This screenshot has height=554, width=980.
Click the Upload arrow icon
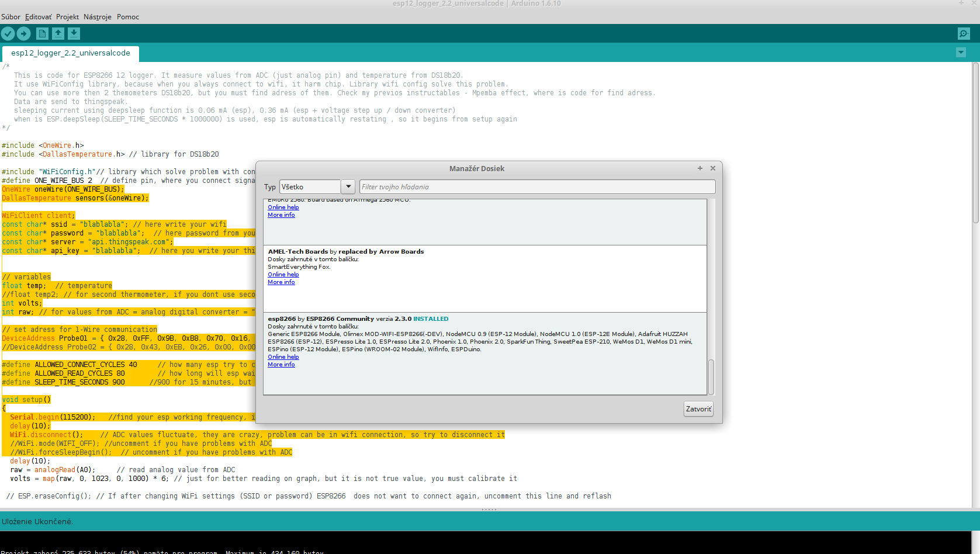[x=24, y=34]
